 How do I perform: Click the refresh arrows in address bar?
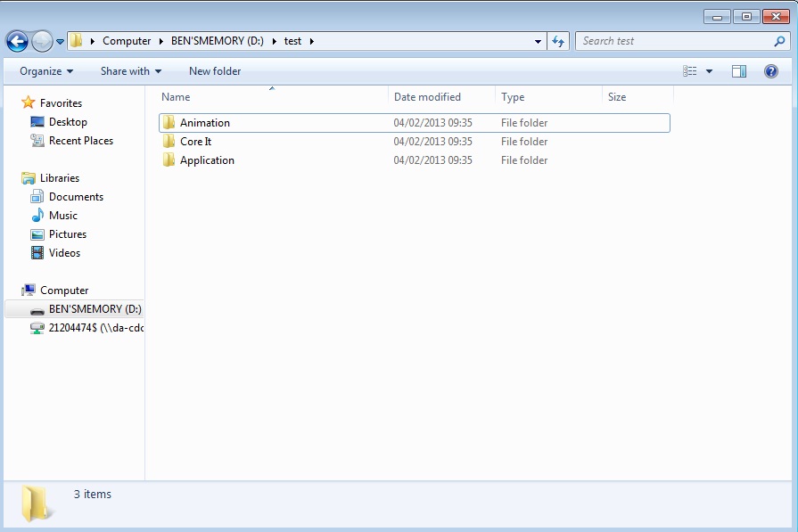click(557, 40)
